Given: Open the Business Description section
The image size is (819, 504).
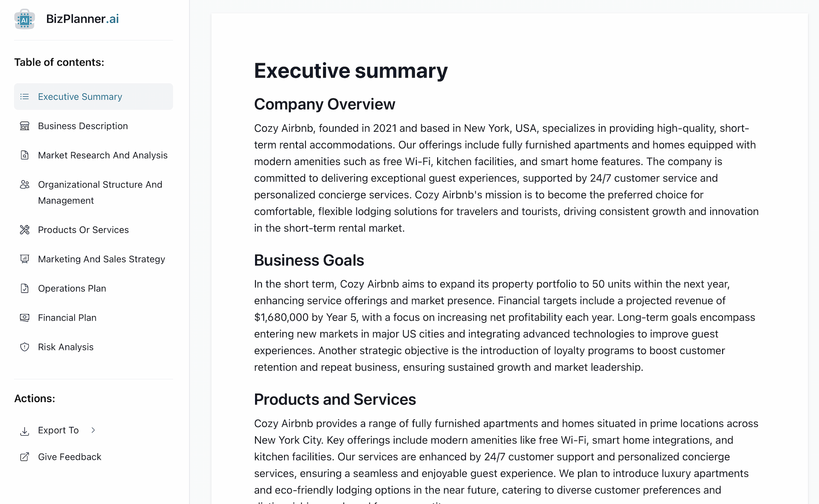Looking at the screenshot, I should (x=83, y=126).
